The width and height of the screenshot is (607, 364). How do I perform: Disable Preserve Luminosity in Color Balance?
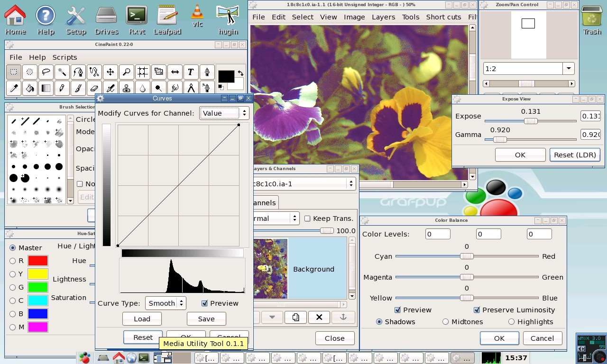click(x=477, y=310)
